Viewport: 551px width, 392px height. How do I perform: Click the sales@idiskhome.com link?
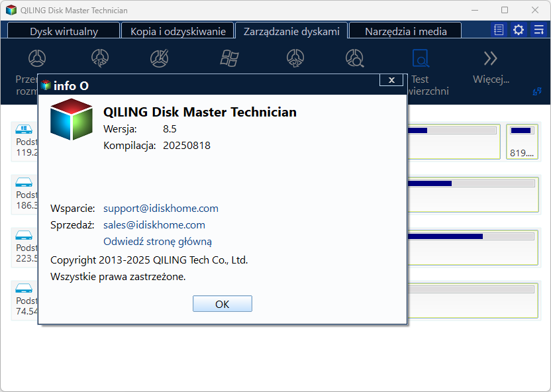154,224
